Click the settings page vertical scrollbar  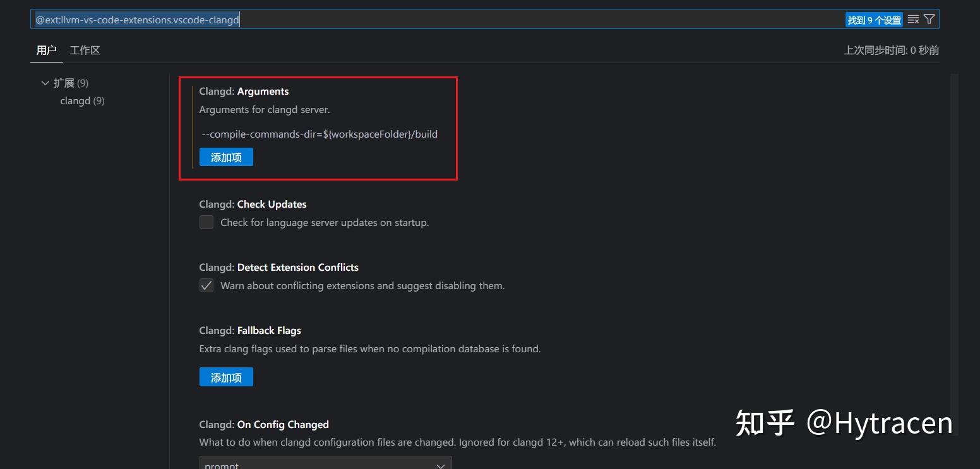[954, 252]
